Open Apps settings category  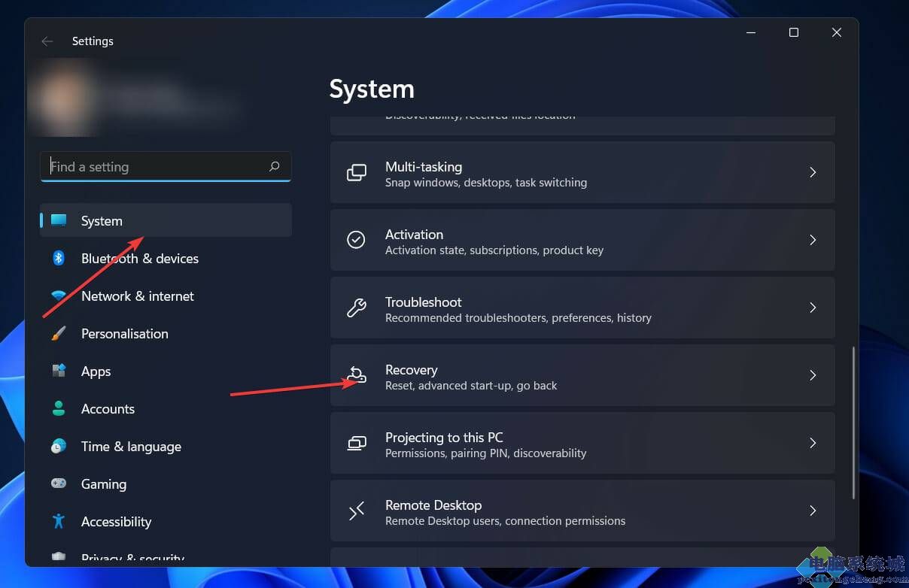point(166,371)
